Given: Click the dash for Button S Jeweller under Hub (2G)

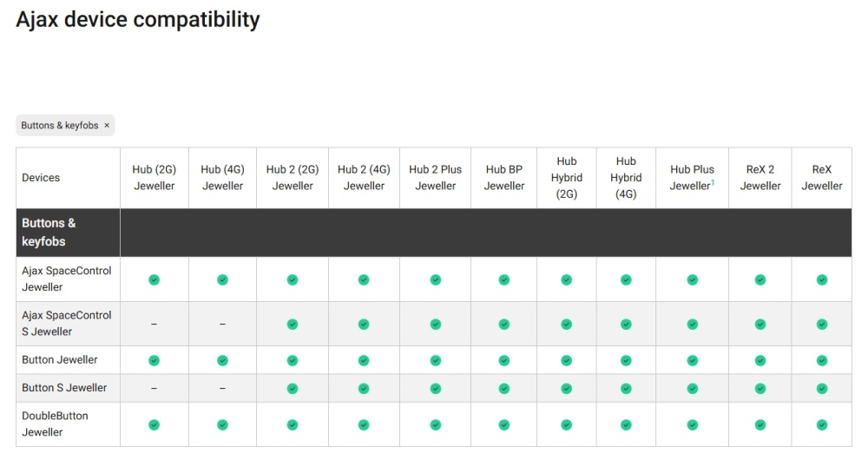Looking at the screenshot, I should (x=154, y=388).
